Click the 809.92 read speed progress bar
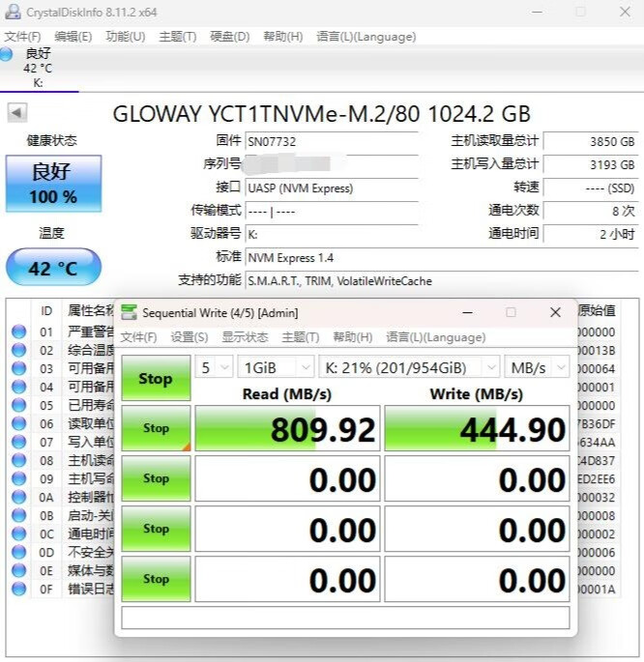 coord(287,428)
